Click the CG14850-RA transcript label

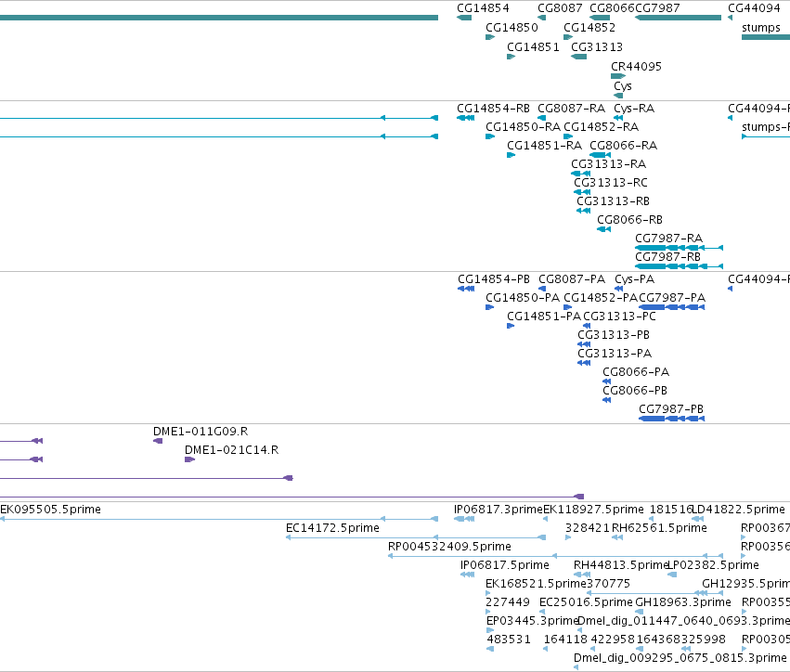tap(523, 127)
